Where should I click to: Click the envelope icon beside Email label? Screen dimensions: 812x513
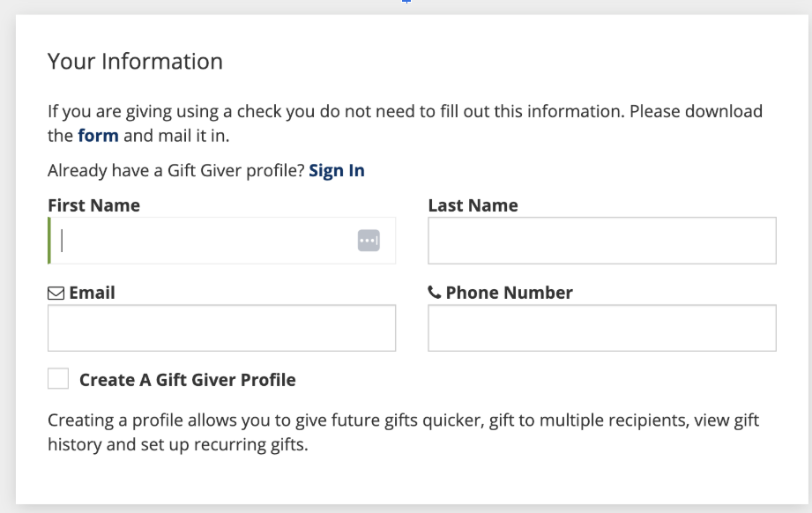coord(56,294)
